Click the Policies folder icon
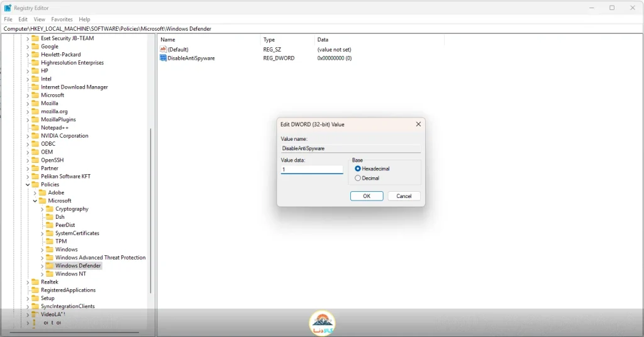The height and width of the screenshot is (337, 644). [x=35, y=185]
